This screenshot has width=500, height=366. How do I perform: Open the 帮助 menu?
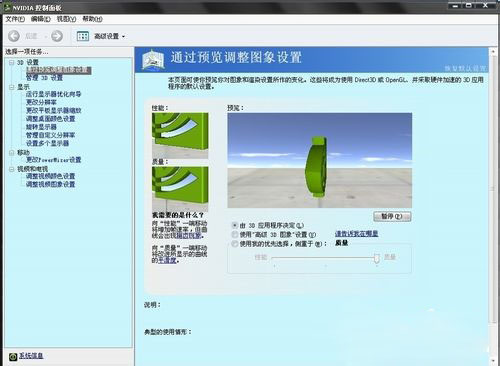point(92,19)
